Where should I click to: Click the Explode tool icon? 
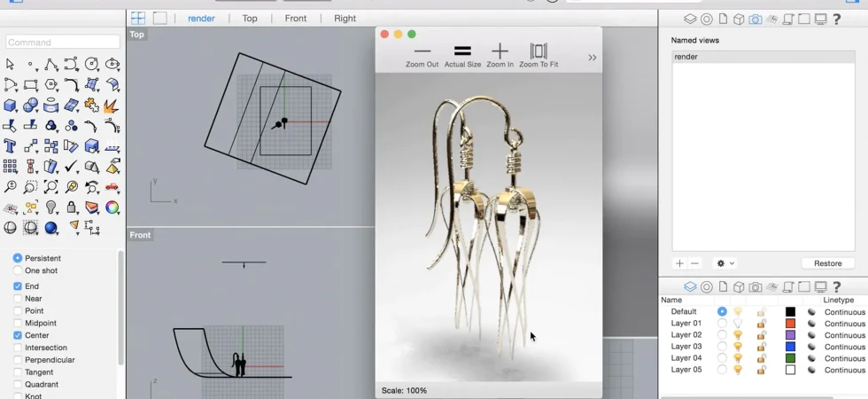pos(112,105)
